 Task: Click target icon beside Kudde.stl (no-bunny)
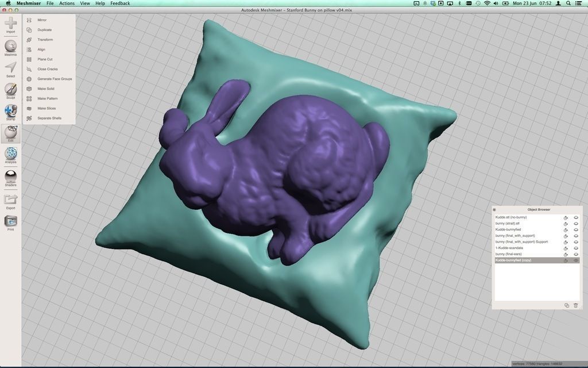pos(566,217)
